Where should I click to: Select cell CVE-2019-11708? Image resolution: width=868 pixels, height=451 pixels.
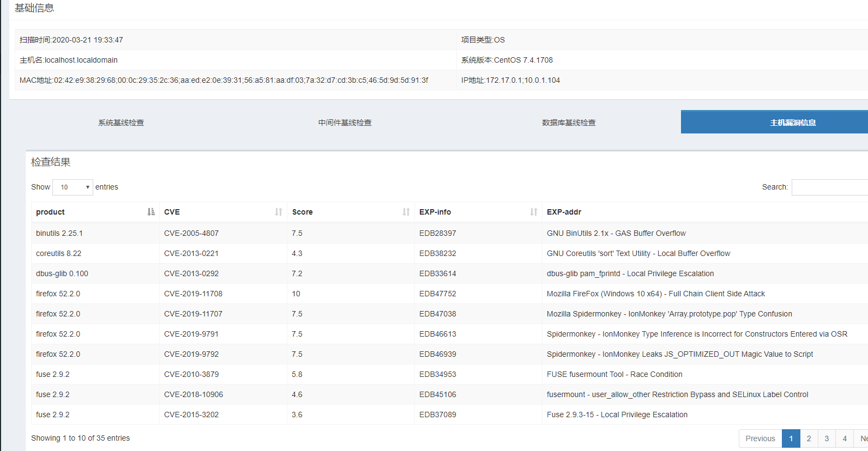pyautogui.click(x=194, y=294)
